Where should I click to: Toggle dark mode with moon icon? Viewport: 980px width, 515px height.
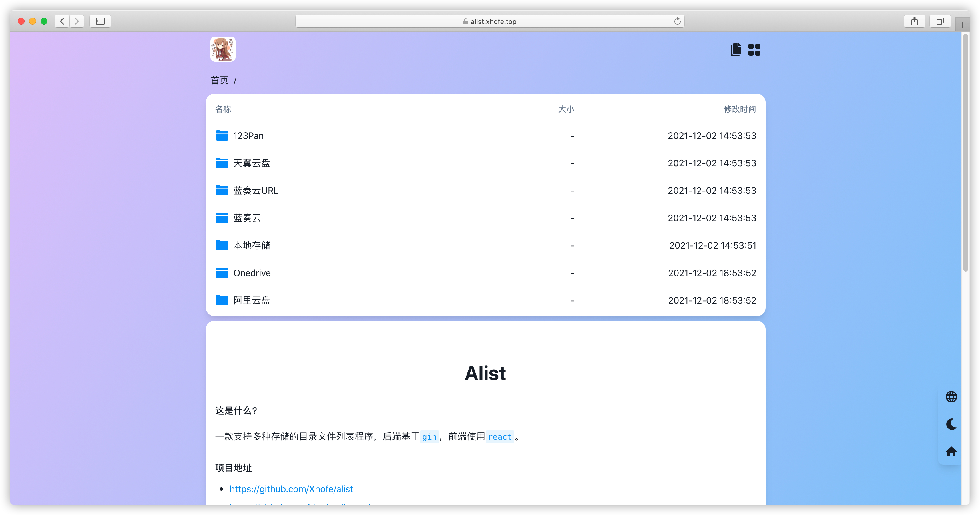[951, 424]
